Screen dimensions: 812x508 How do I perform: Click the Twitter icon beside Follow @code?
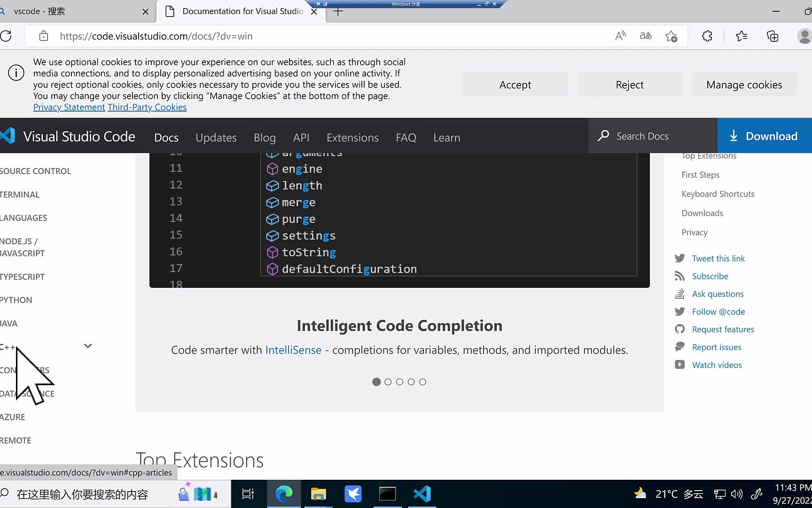click(679, 311)
